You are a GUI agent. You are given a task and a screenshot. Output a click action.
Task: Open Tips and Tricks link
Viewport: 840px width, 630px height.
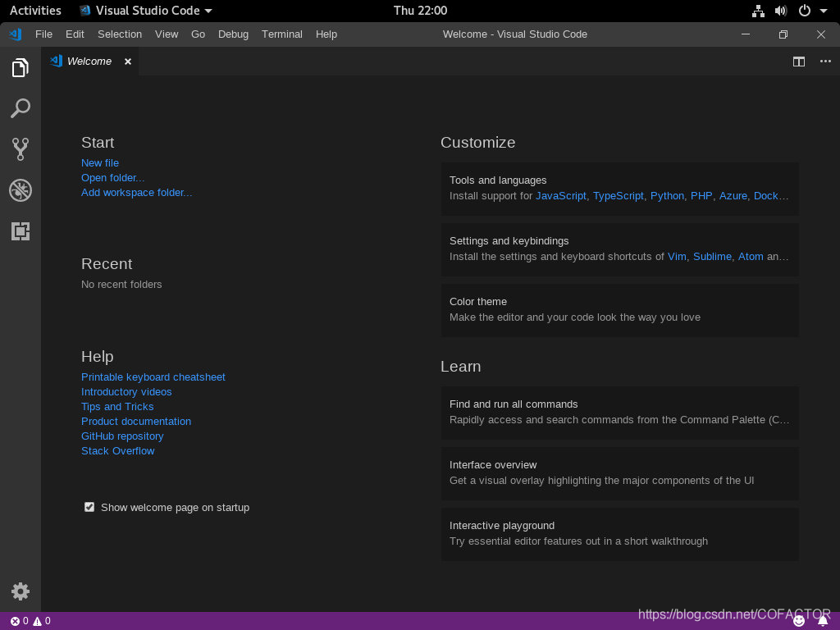117,407
